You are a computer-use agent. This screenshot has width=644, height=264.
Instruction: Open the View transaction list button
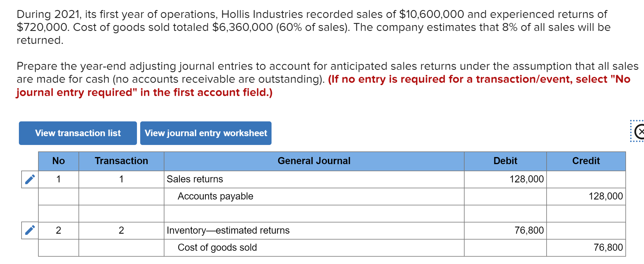(78, 133)
